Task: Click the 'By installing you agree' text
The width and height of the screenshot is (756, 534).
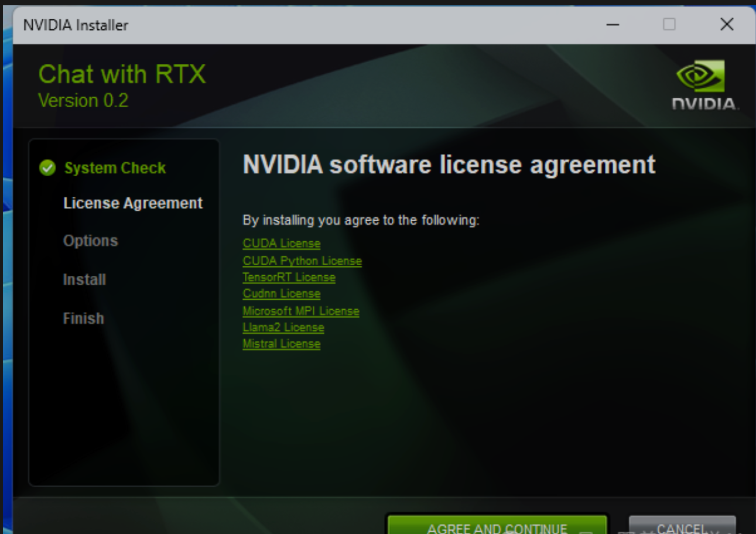Action: [361, 221]
